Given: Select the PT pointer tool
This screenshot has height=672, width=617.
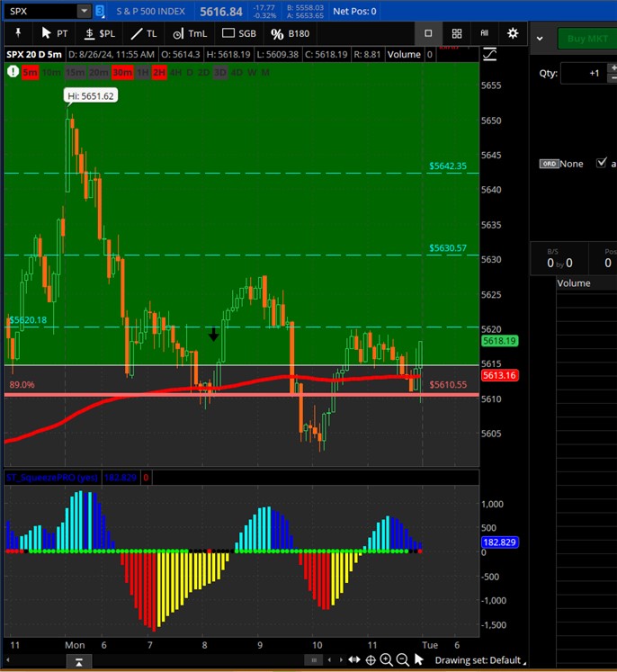Looking at the screenshot, I should tap(54, 33).
